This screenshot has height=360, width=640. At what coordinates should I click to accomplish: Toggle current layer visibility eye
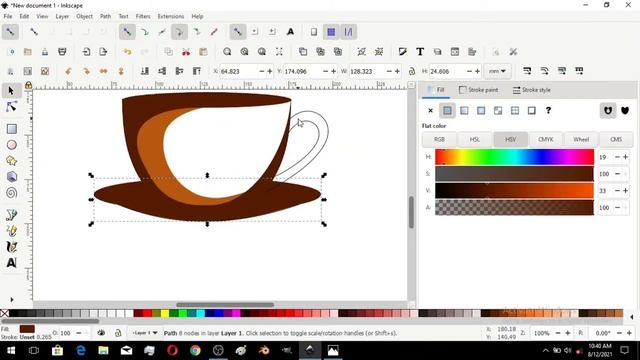click(101, 333)
